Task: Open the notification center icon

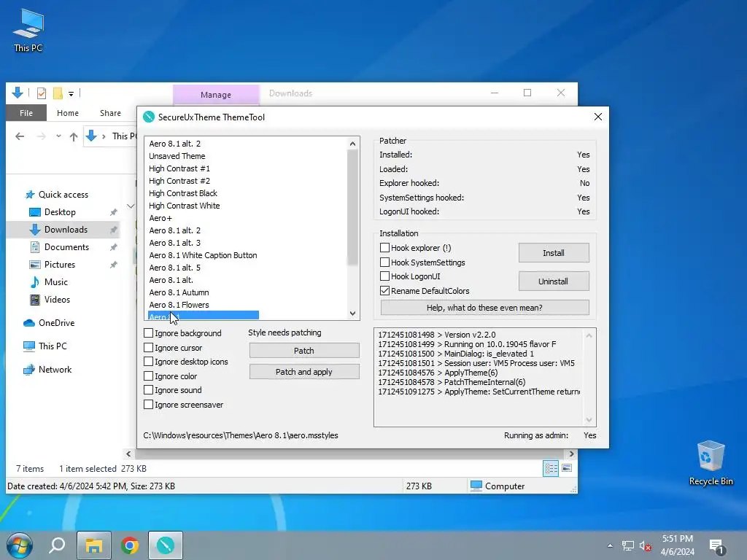Action: coord(716,545)
